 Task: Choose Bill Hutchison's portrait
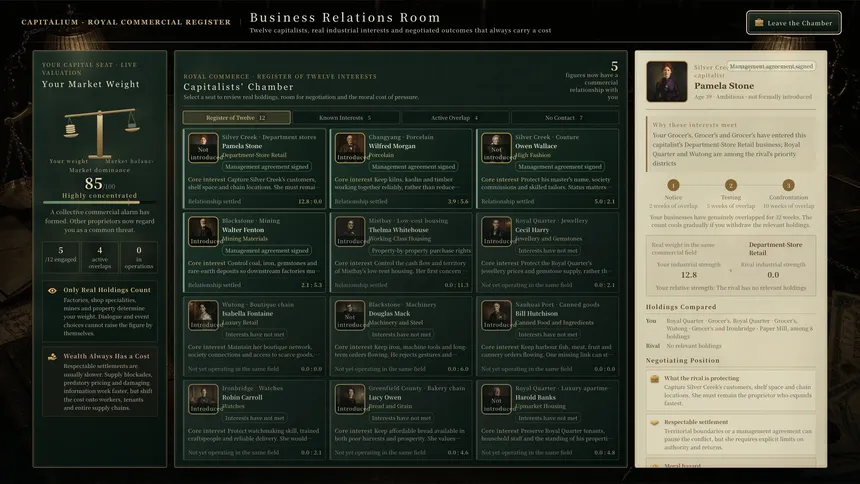coord(496,316)
